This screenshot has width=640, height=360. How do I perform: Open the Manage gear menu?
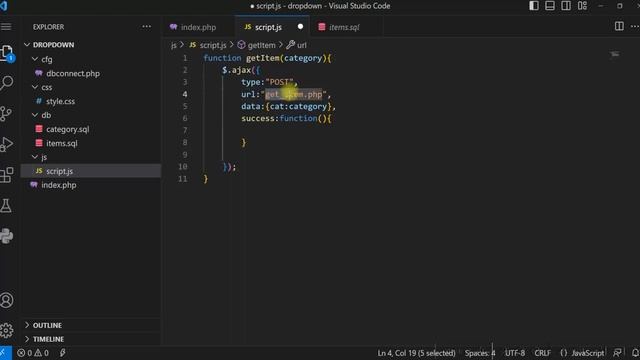(x=7, y=330)
